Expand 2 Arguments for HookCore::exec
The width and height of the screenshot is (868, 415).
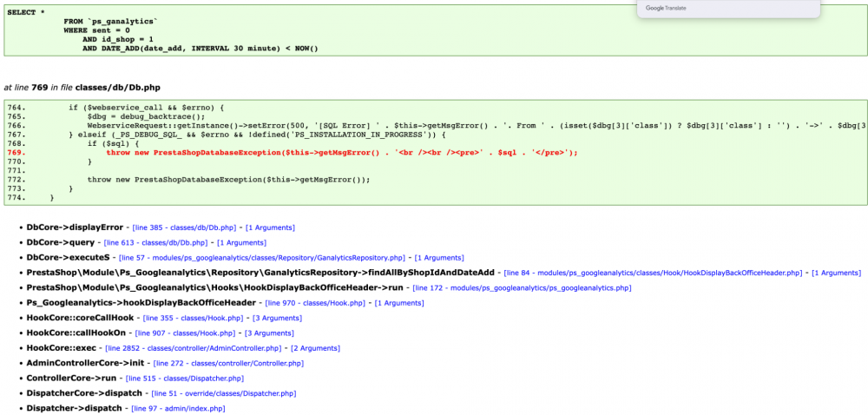pos(316,349)
